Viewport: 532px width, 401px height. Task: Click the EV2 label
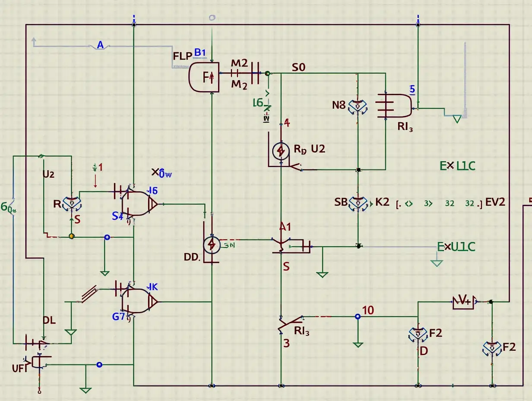pos(495,202)
